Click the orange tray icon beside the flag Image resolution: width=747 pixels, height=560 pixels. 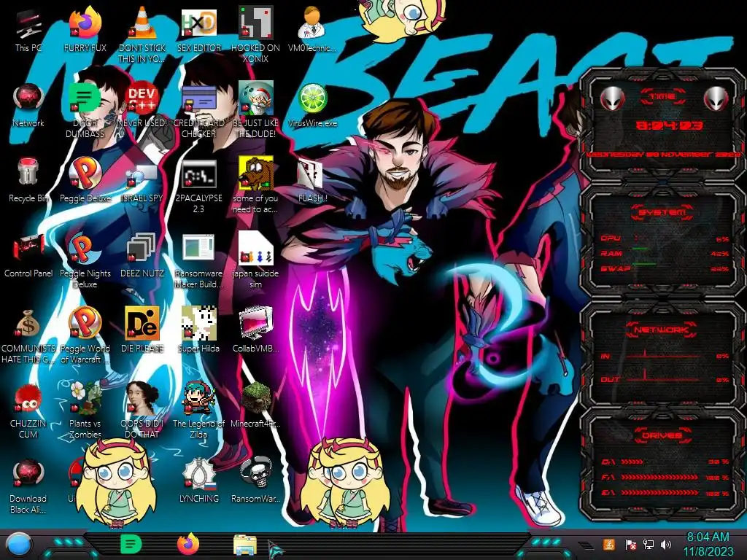tap(609, 544)
